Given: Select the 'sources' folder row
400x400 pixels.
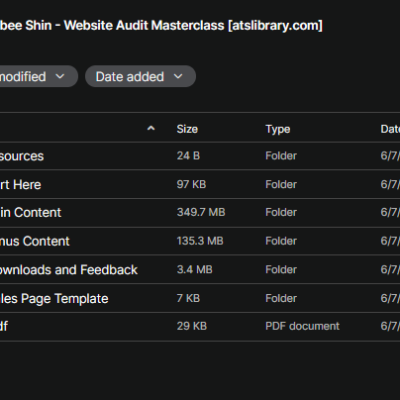Looking at the screenshot, I should click(x=200, y=156).
